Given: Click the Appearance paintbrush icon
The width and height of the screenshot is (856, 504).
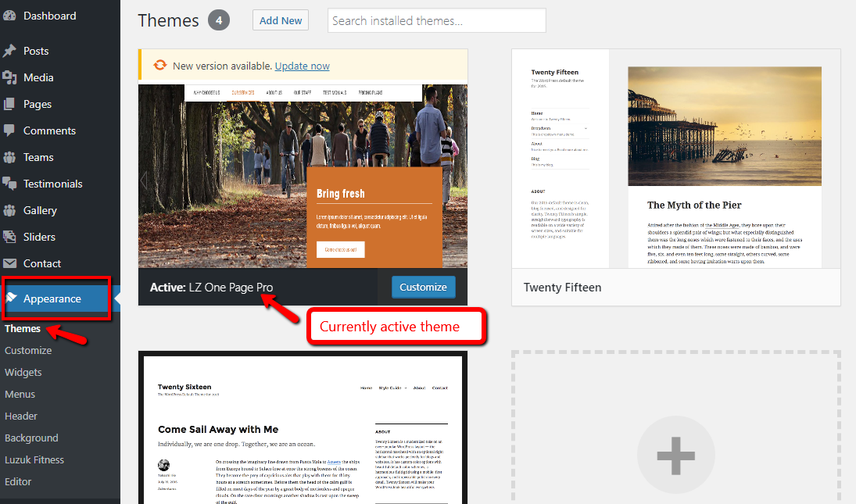Looking at the screenshot, I should [11, 298].
